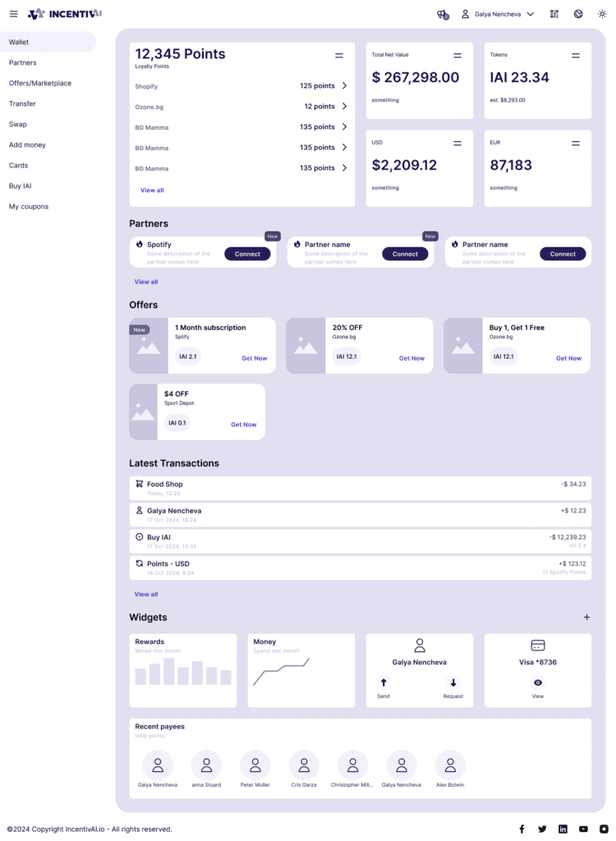Show Visa *8736 card details via eye icon
This screenshot has width=616, height=841.
click(x=538, y=682)
